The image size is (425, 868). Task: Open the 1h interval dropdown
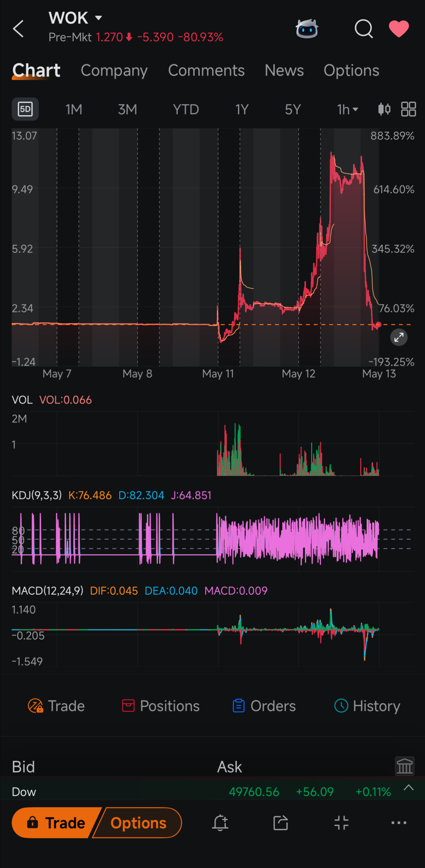pyautogui.click(x=348, y=109)
